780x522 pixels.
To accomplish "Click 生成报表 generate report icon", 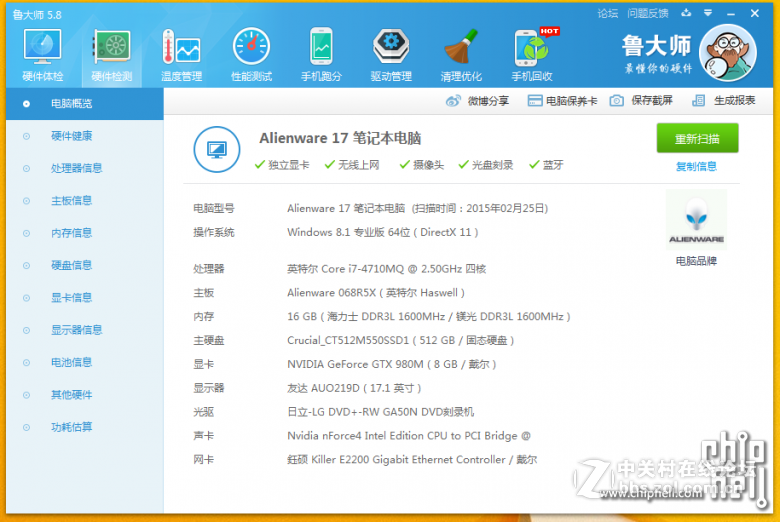I will click(x=698, y=101).
